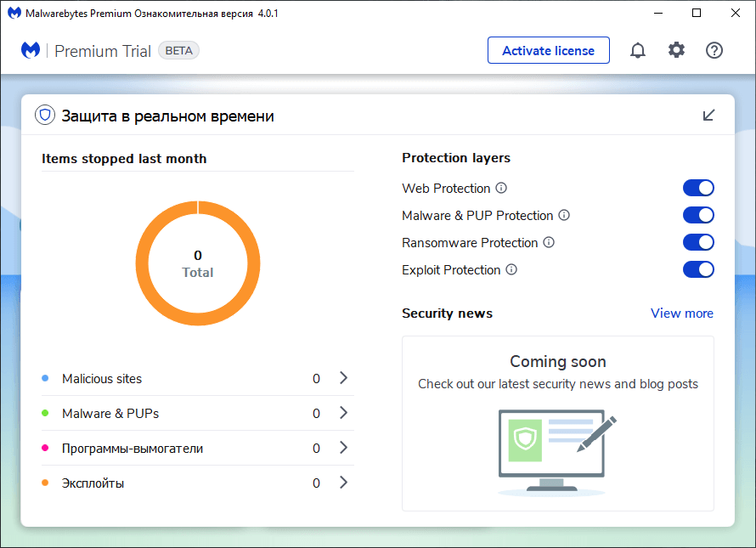Viewport: 756px width, 548px height.
Task: Expand details for Malicious sites
Action: coord(343,378)
